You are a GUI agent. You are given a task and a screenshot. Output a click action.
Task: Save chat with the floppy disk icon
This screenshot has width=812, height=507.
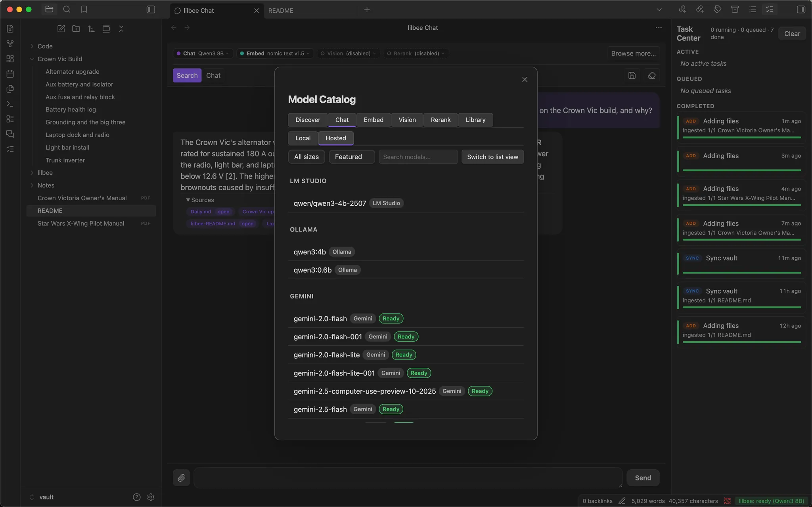(632, 75)
